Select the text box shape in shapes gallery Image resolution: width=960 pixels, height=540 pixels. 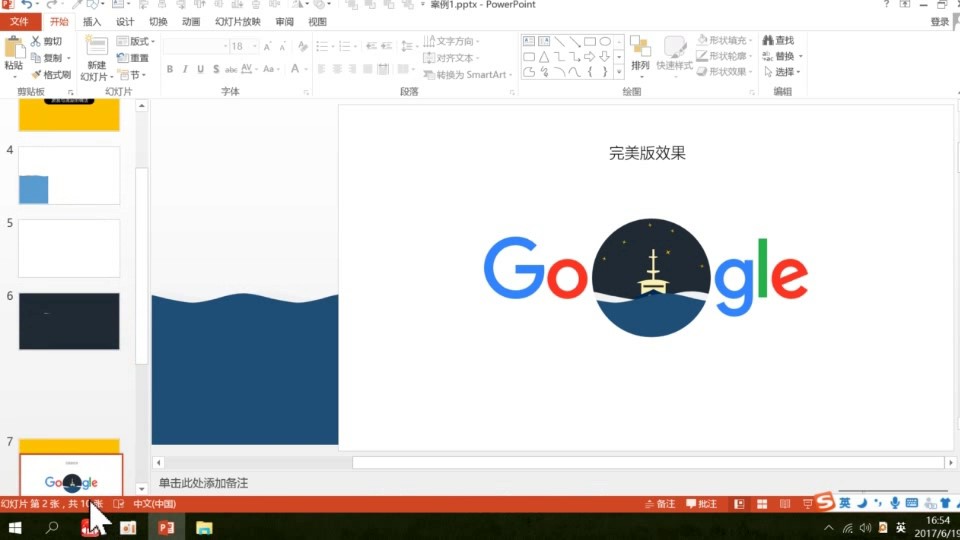pos(528,42)
